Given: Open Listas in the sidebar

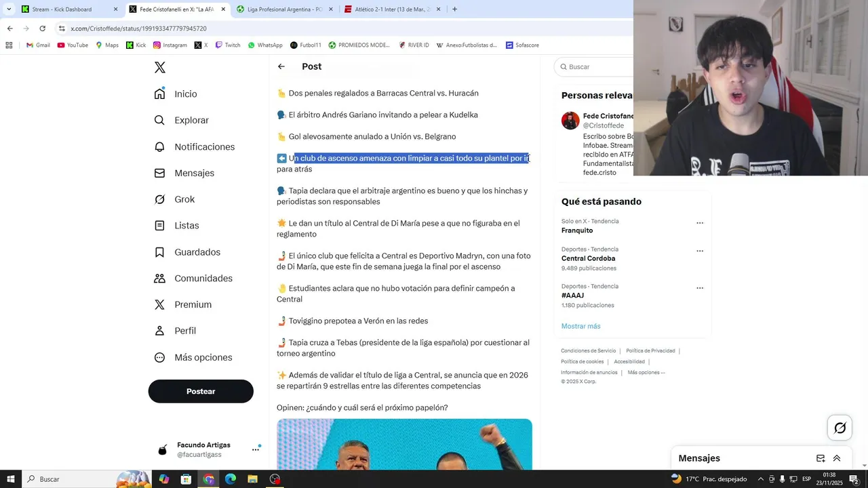Looking at the screenshot, I should 176,225.
